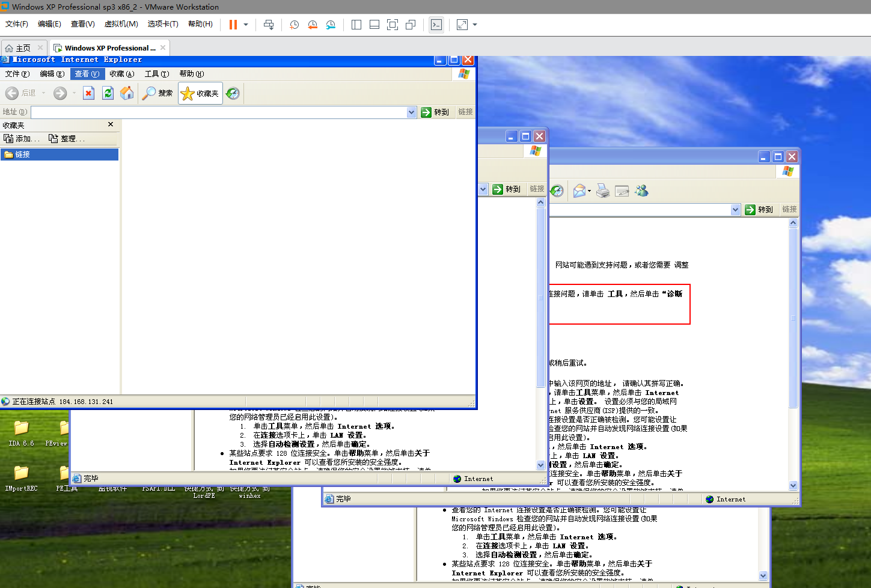The image size is (871, 588).
Task: Open the VMware snapshot manager
Action: [x=331, y=25]
